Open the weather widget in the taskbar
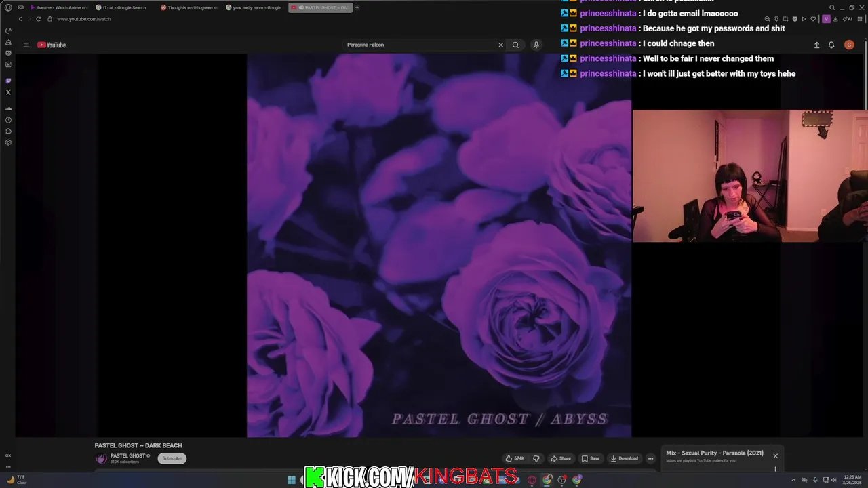 click(x=17, y=480)
